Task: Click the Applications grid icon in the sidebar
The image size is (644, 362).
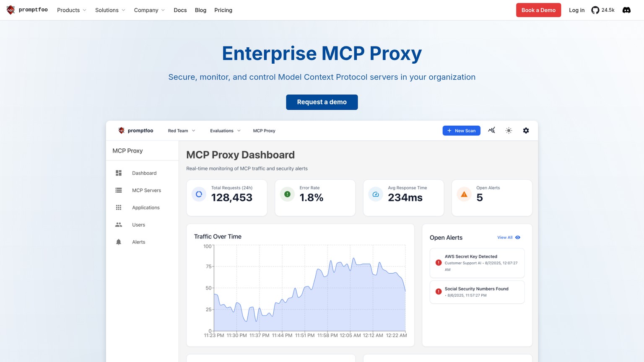Action: 119,207
